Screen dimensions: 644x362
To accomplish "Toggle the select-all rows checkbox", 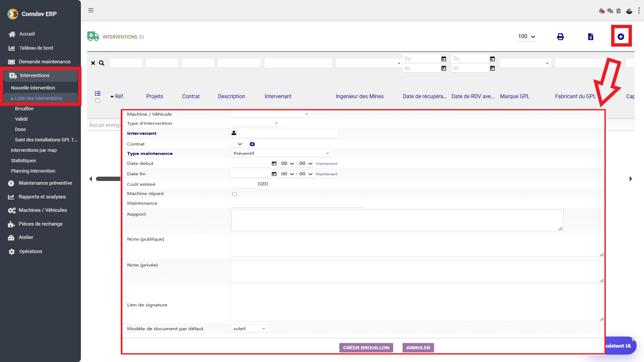I will click(98, 101).
